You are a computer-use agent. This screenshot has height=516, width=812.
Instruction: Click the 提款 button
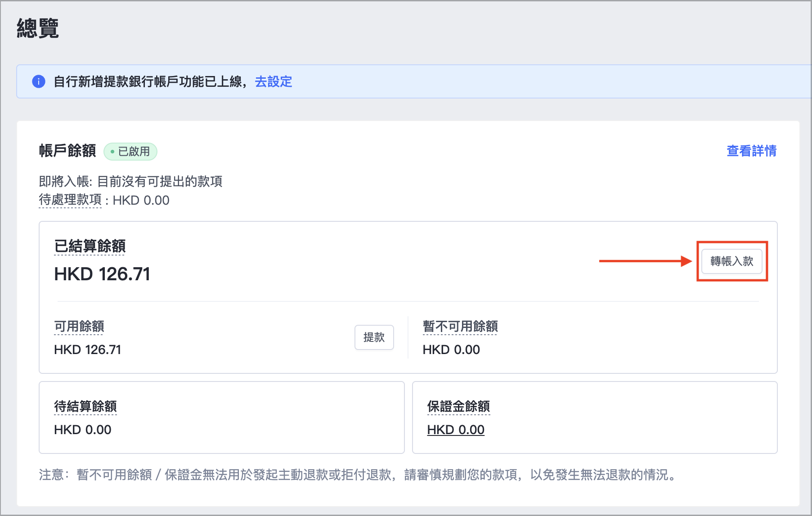pos(374,337)
